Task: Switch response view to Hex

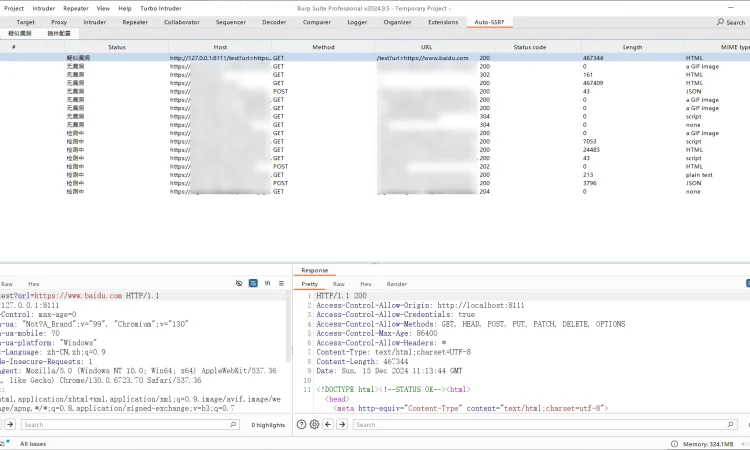Action: [x=366, y=284]
